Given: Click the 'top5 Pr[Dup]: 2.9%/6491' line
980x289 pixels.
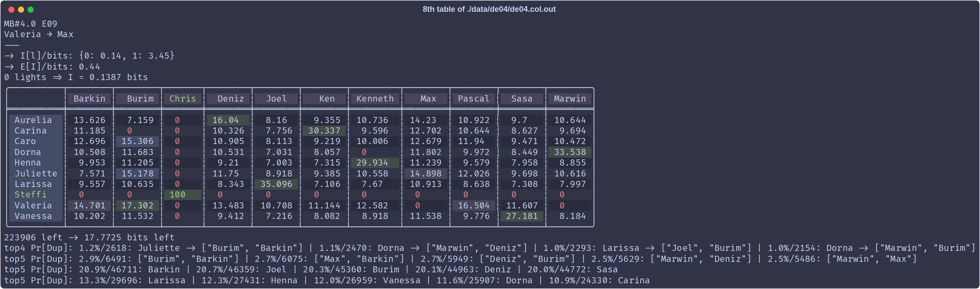Looking at the screenshot, I should [460, 259].
